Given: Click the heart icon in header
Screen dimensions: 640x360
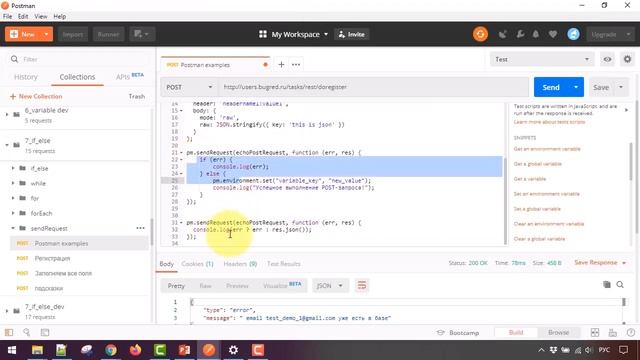Looking at the screenshot, I should click(x=553, y=34).
